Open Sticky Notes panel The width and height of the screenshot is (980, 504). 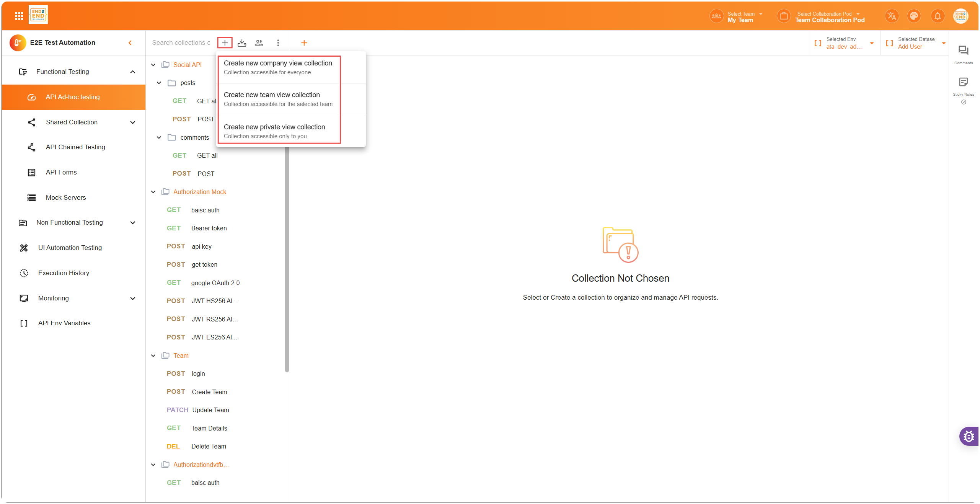[963, 82]
